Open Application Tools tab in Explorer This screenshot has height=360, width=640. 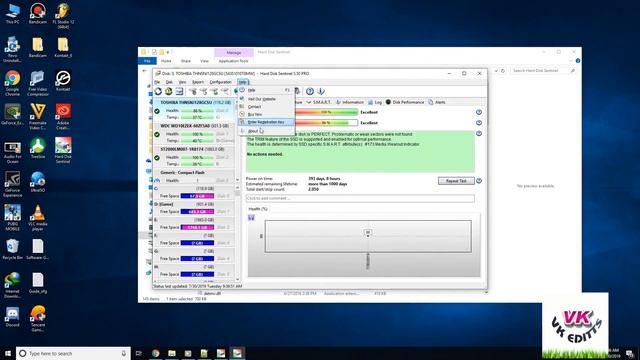pyautogui.click(x=233, y=61)
